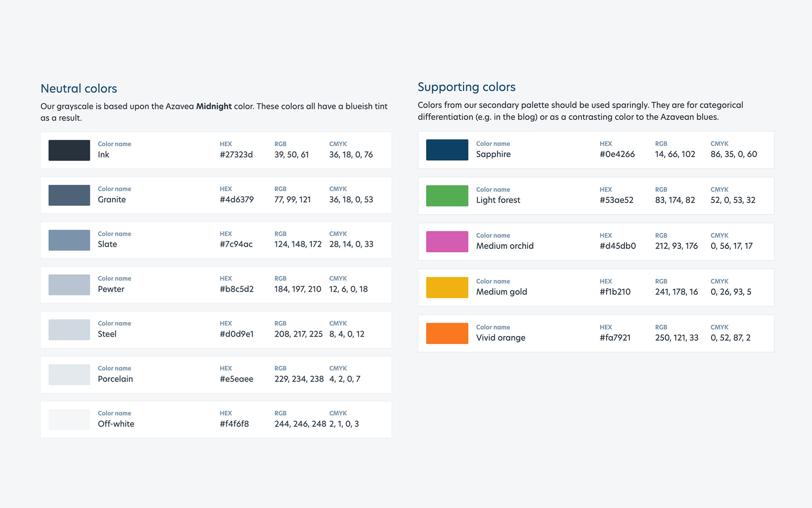Click the Supporting colors heading
812x508 pixels.
click(467, 87)
